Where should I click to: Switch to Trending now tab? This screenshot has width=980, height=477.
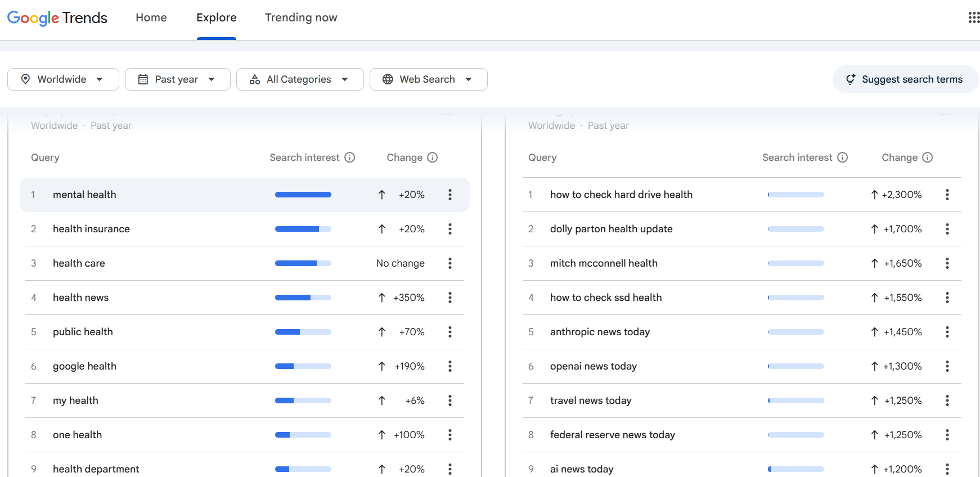[301, 17]
